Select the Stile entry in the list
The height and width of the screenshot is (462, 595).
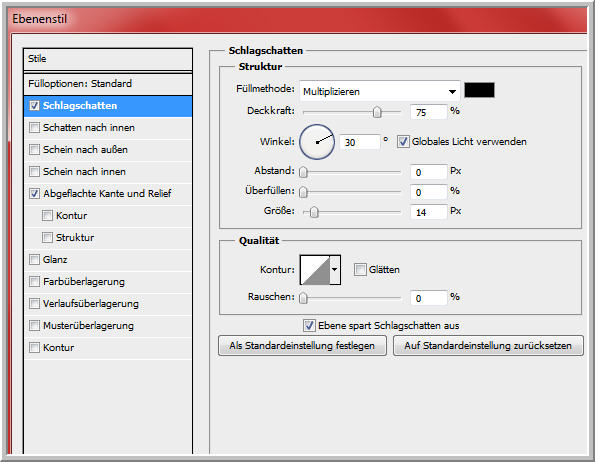point(108,59)
